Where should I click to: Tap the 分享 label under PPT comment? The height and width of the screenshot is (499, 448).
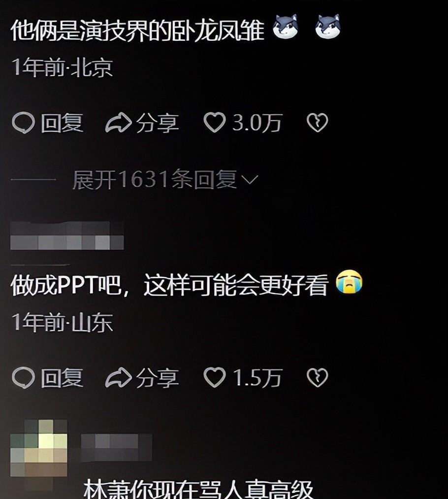click(158, 378)
